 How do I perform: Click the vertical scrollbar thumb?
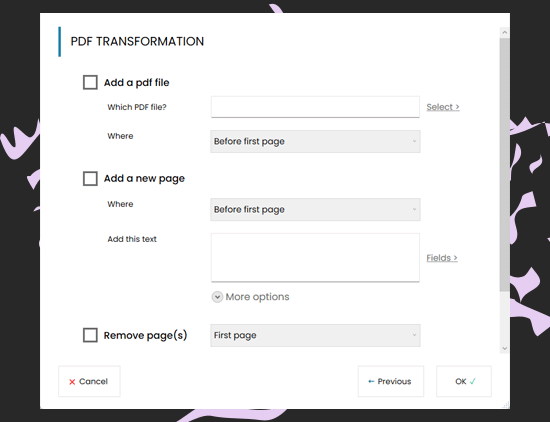click(504, 165)
